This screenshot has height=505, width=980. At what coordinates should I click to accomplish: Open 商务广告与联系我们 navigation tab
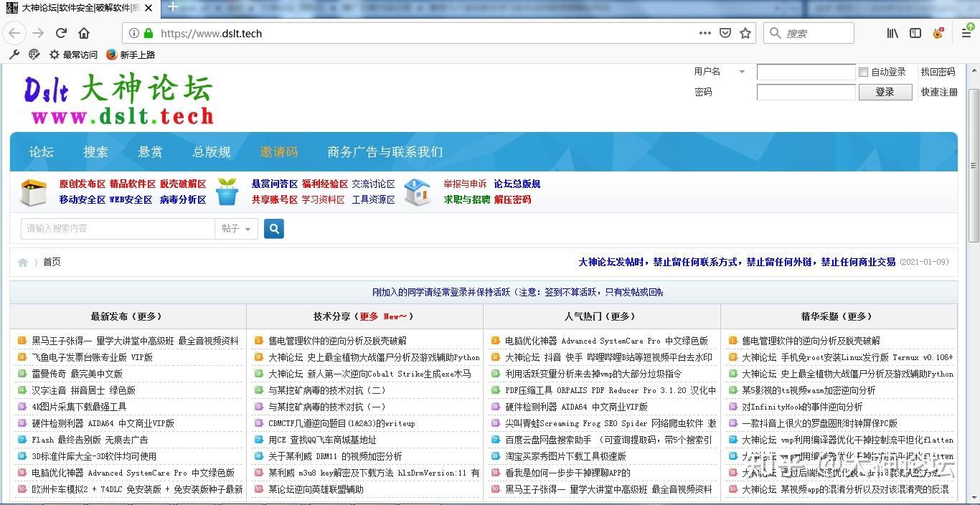point(385,152)
